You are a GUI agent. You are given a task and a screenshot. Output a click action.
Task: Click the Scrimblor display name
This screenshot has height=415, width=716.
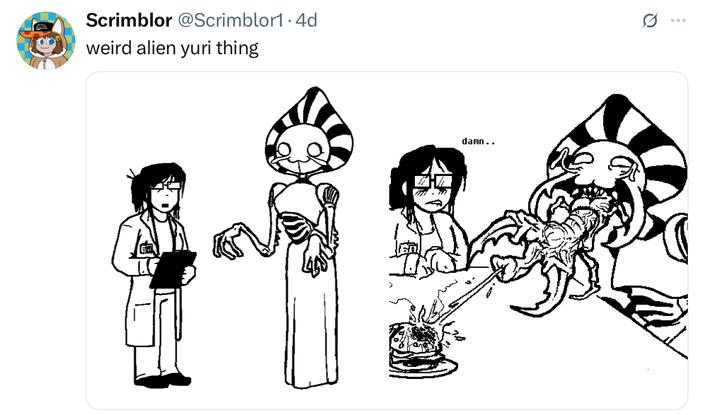click(x=129, y=20)
